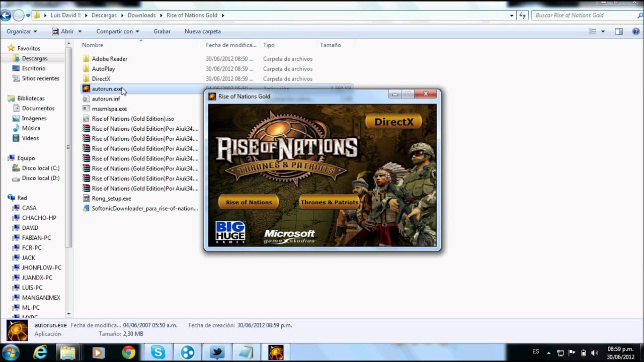The width and height of the screenshot is (644, 362).
Task: Select the JHONFLOW-PC network computer
Action: (x=41, y=267)
